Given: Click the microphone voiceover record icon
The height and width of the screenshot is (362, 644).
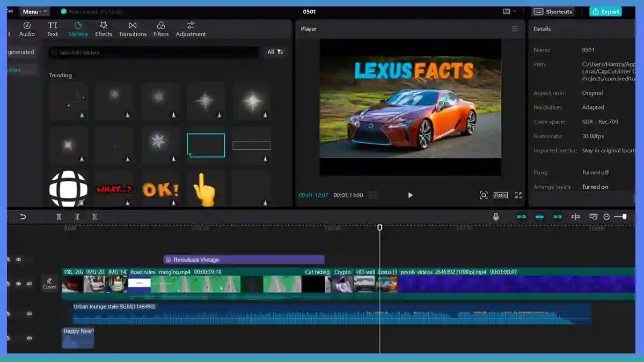Looking at the screenshot, I should click(x=496, y=217).
